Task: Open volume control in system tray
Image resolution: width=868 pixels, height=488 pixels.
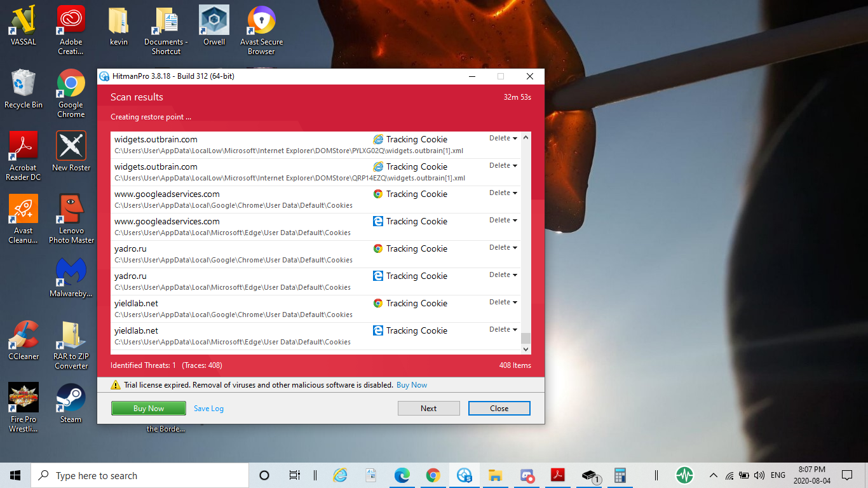Action: pos(759,475)
